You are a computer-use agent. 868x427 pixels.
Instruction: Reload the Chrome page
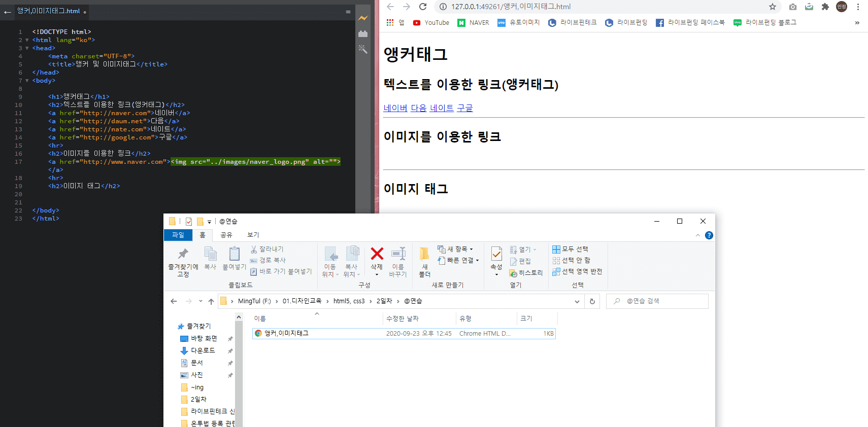423,7
